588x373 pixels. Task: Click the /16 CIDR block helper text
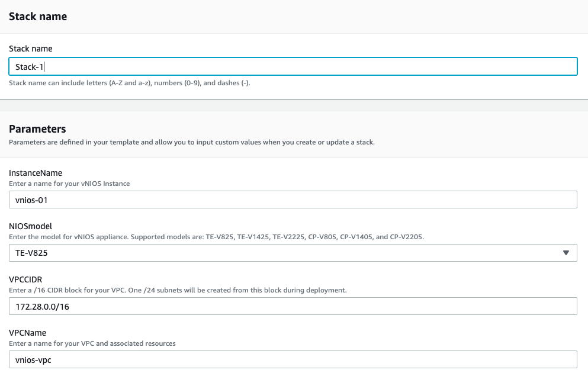(178, 290)
